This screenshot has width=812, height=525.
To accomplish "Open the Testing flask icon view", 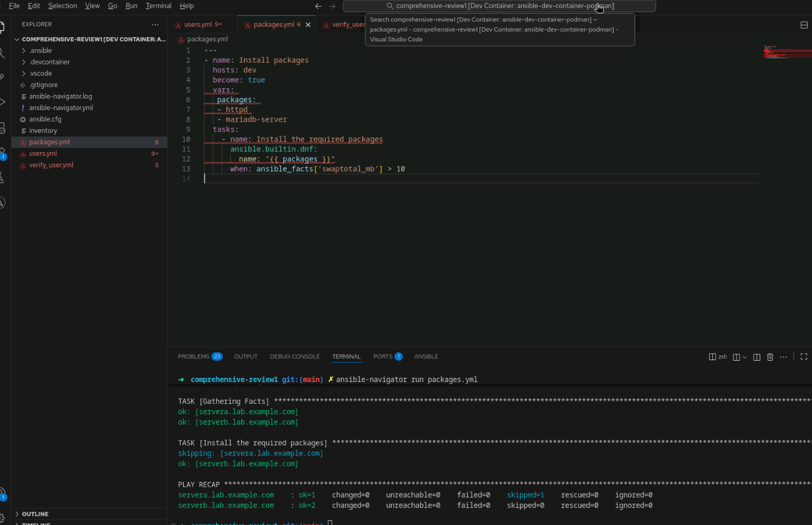I will pyautogui.click(x=2, y=178).
